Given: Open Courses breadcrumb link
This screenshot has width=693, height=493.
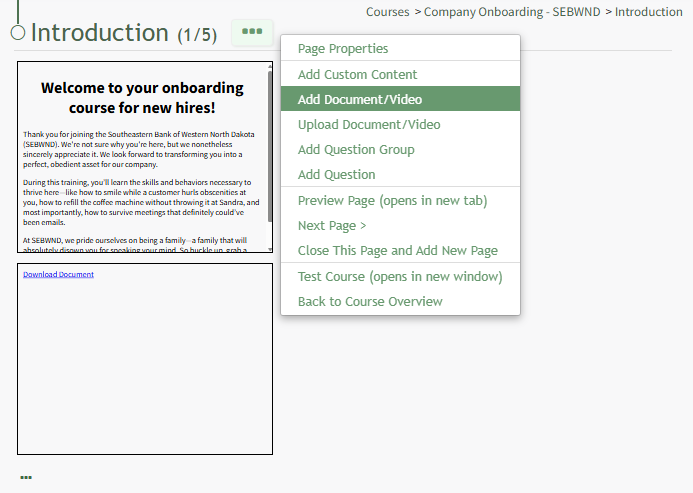Looking at the screenshot, I should tap(388, 12).
